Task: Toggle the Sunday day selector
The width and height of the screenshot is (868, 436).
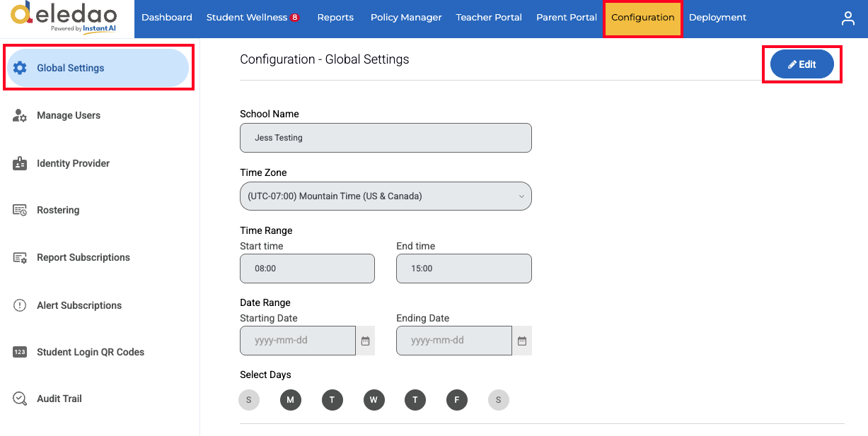Action: click(x=249, y=400)
